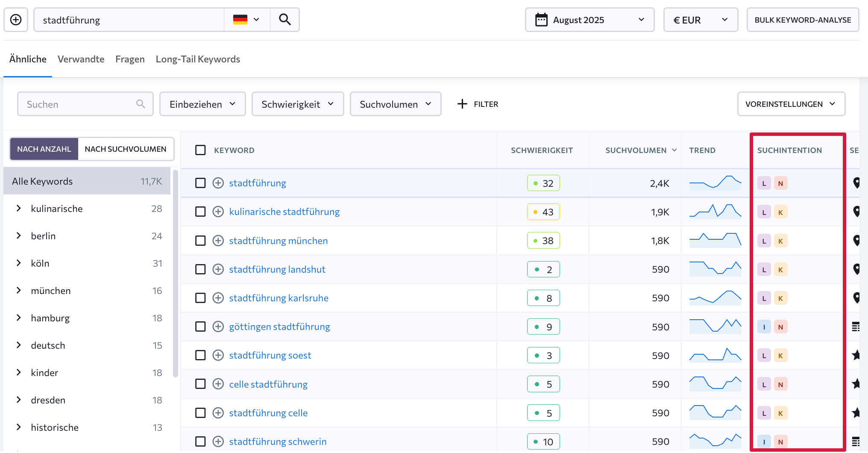Expand the dresden keyword group

point(19,400)
